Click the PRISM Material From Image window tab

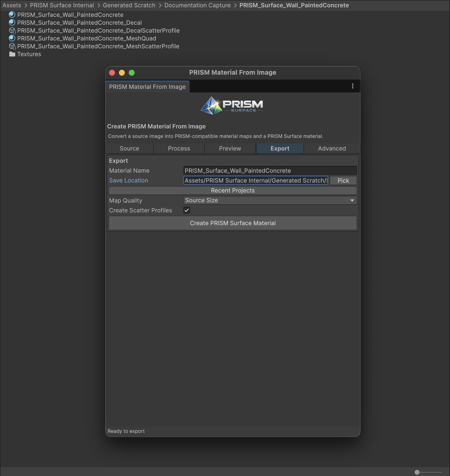coord(147,87)
